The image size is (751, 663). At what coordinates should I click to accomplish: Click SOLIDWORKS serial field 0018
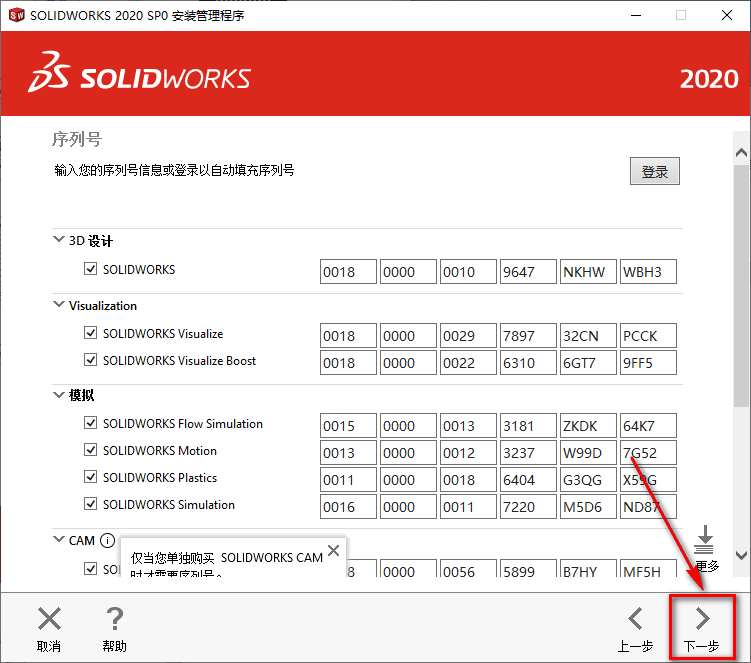click(x=348, y=272)
